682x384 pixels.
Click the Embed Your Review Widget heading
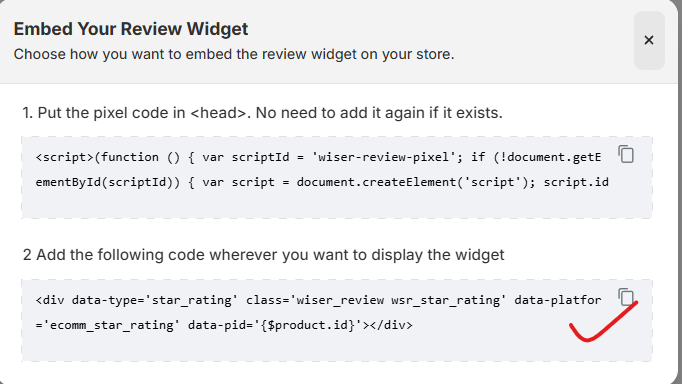tap(131, 29)
